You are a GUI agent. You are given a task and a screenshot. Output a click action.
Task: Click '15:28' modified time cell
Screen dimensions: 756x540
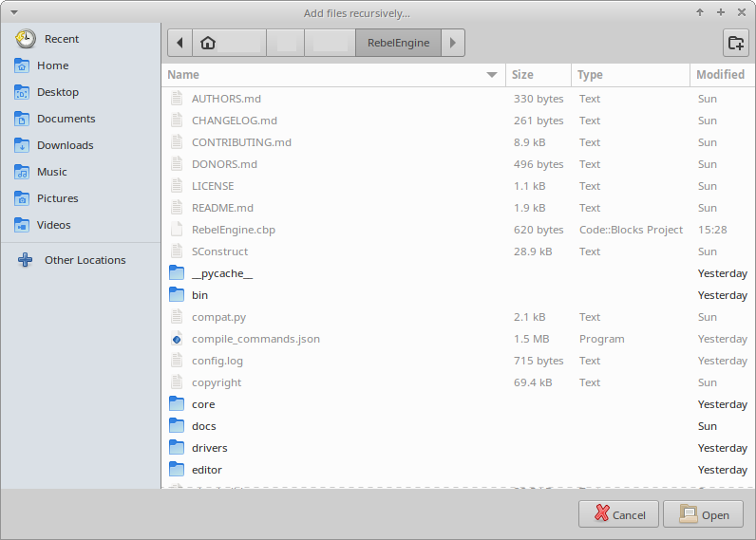[x=712, y=230]
